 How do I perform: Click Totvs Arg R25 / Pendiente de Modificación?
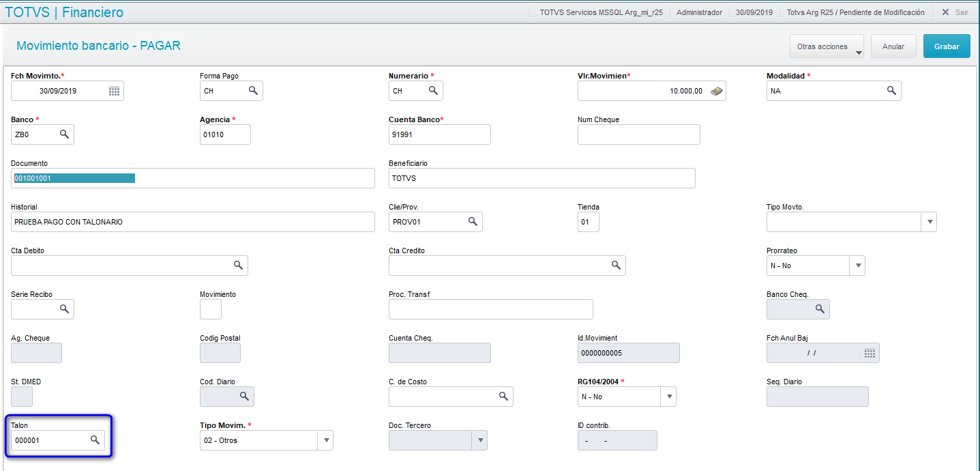(856, 12)
